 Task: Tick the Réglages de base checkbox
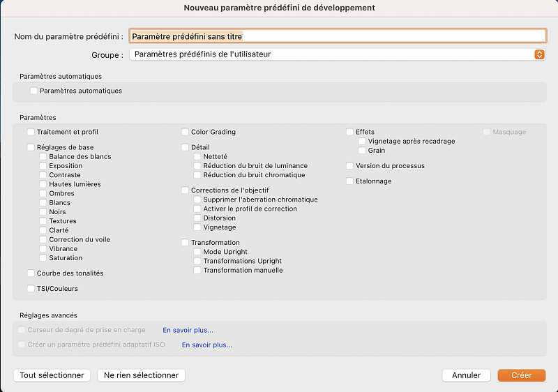click(x=31, y=147)
